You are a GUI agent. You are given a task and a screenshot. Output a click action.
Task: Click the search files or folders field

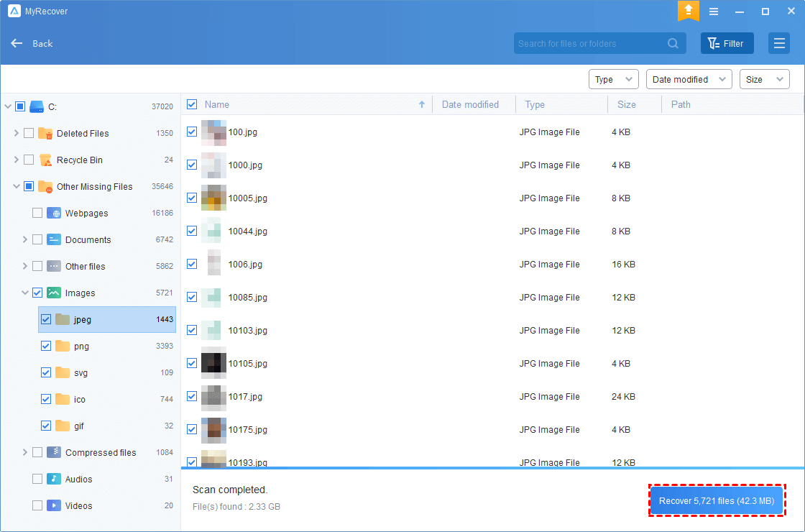pyautogui.click(x=589, y=43)
